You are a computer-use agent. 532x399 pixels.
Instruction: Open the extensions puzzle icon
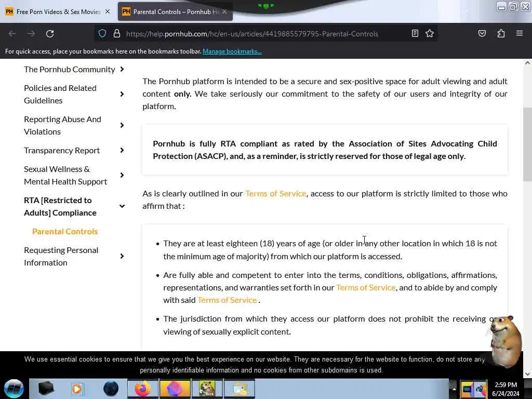click(501, 33)
